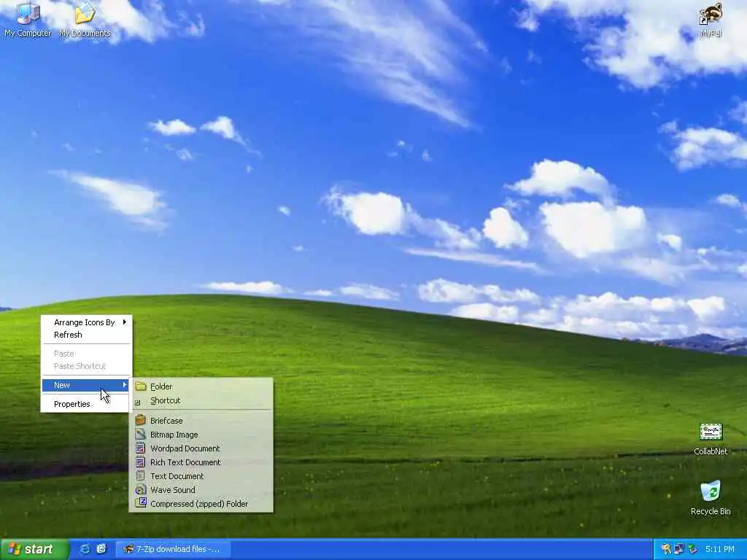Click the second Quick Launch icon
Image resolution: width=747 pixels, height=560 pixels.
click(101, 549)
